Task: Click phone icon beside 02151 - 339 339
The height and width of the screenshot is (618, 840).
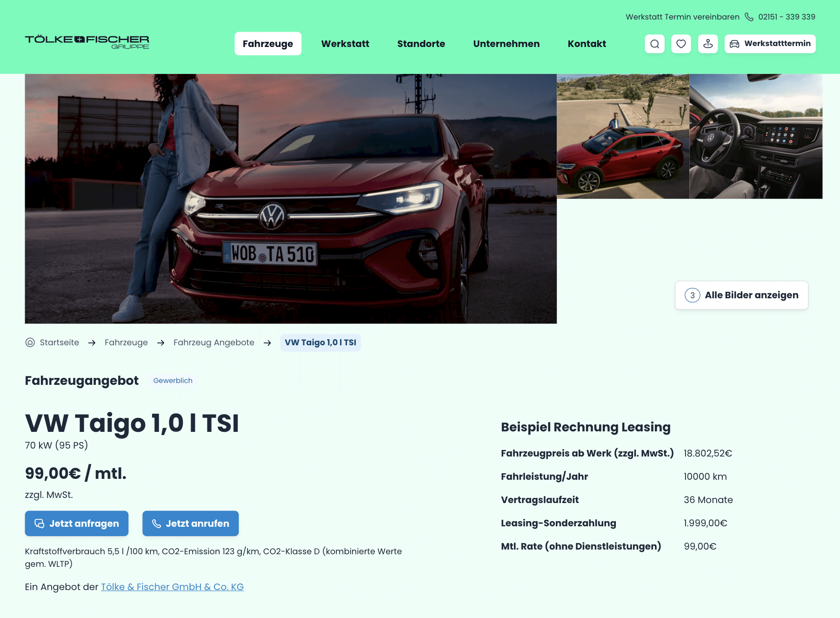Action: tap(749, 17)
